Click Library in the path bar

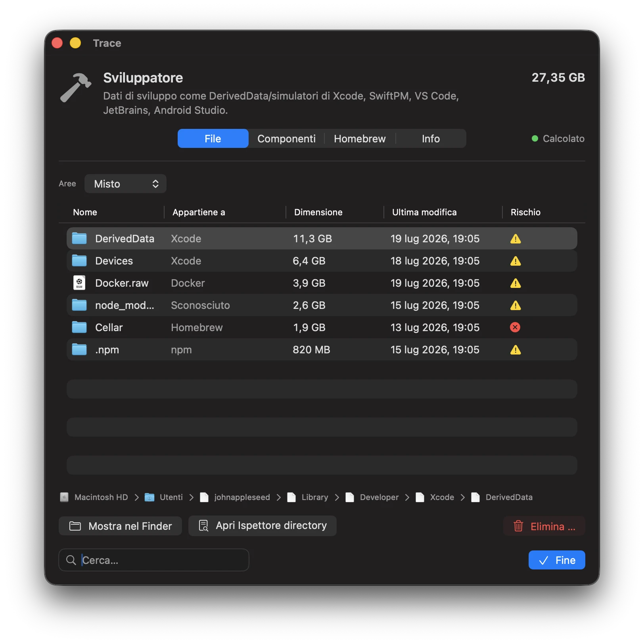pyautogui.click(x=315, y=497)
